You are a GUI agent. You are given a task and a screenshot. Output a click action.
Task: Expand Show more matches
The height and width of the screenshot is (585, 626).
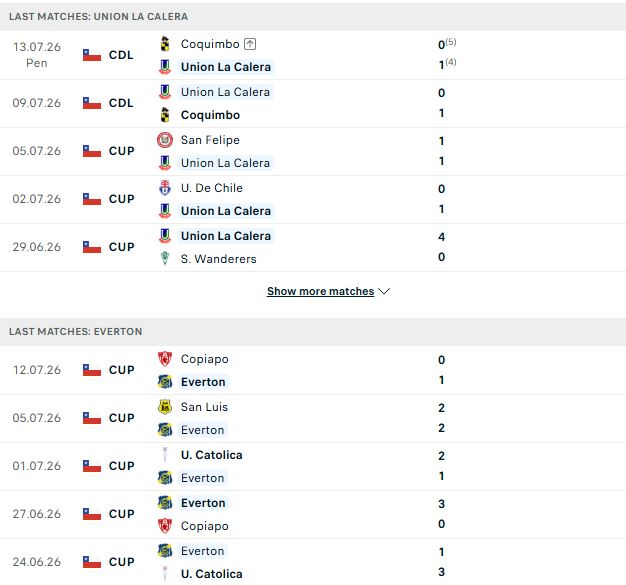point(321,292)
